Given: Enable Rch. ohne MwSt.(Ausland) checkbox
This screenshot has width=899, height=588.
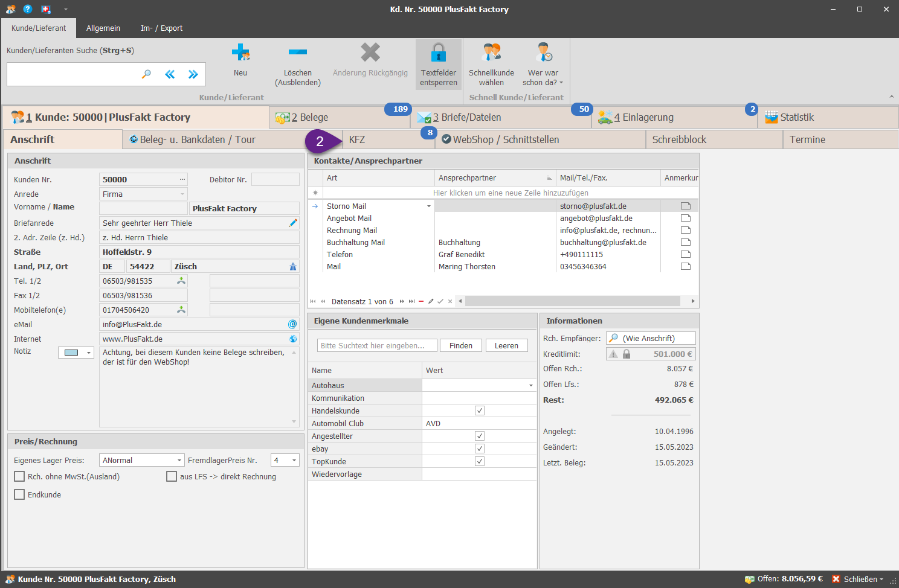Looking at the screenshot, I should tap(19, 476).
